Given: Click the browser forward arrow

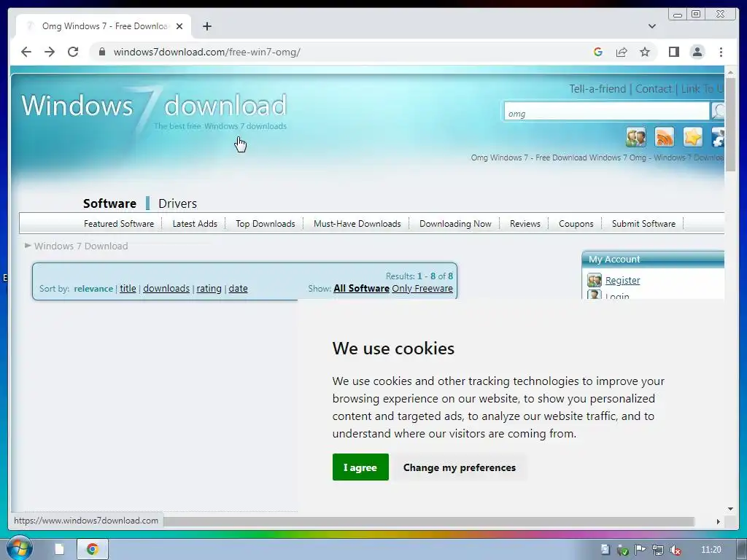Looking at the screenshot, I should 50,52.
